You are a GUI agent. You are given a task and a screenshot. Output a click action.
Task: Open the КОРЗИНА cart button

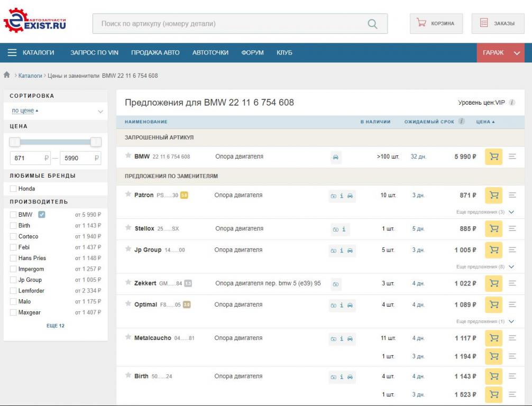pos(436,23)
